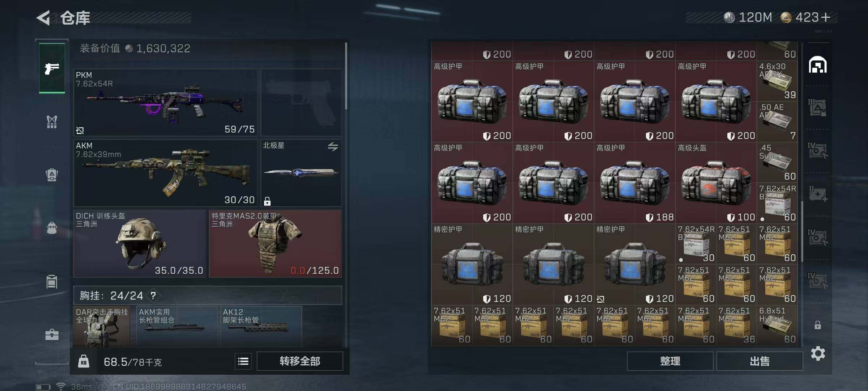Click the locked storage padlock icon on right

coord(818,325)
